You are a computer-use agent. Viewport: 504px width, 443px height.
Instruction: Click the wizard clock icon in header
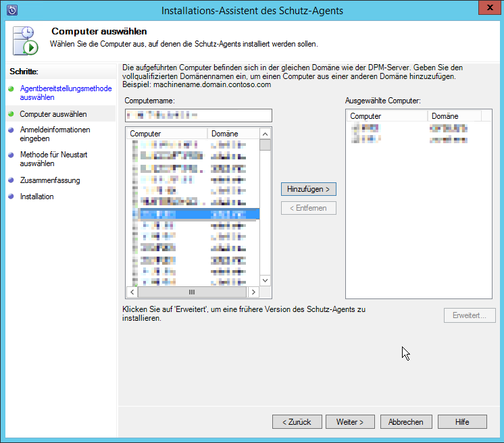point(26,41)
